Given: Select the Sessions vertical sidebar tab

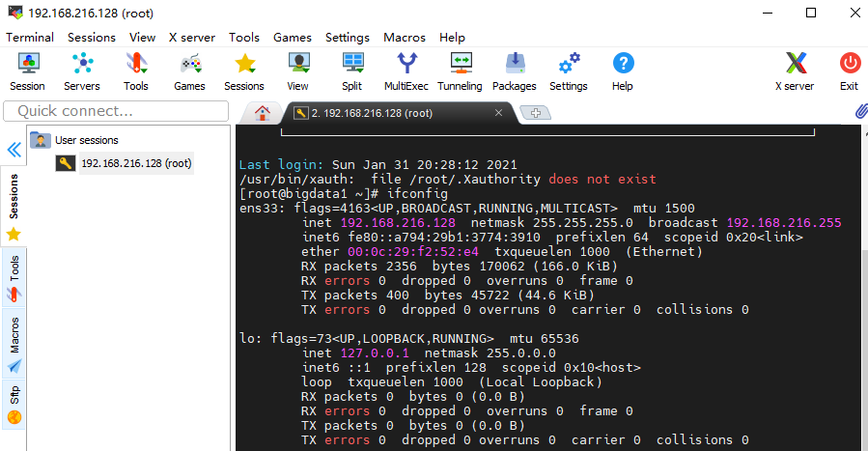Looking at the screenshot, I should point(14,206).
